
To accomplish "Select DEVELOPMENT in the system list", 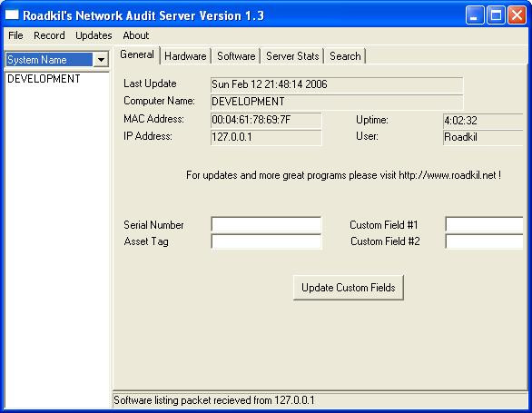I will click(x=44, y=79).
